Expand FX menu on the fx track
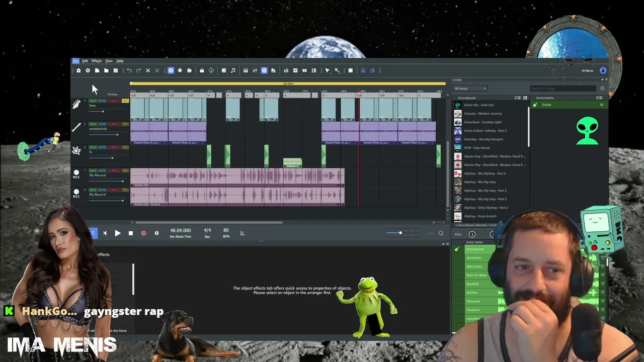The width and height of the screenshot is (644, 362). tap(126, 147)
